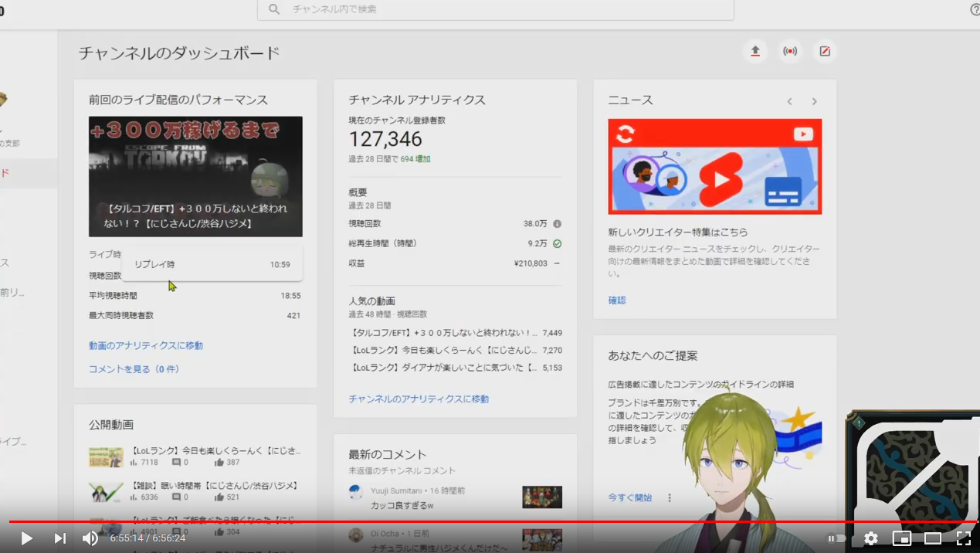Image resolution: width=980 pixels, height=553 pixels.
Task: Click 動画のアナリティクスに移動 link
Action: 146,346
